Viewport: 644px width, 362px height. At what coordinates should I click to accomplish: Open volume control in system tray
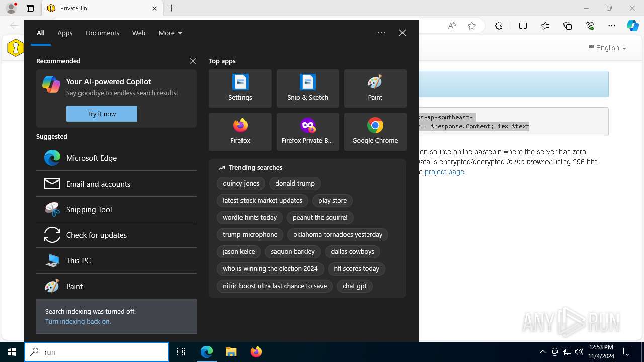[579, 352]
